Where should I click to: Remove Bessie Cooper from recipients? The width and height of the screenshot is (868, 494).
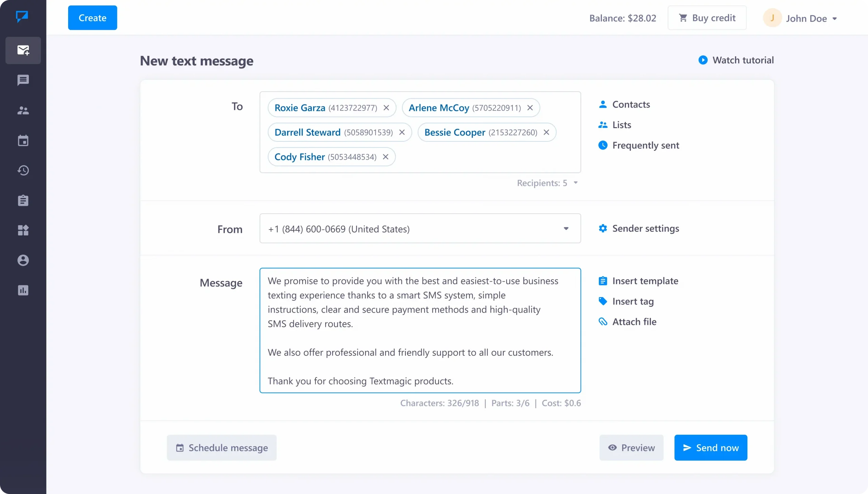point(546,132)
